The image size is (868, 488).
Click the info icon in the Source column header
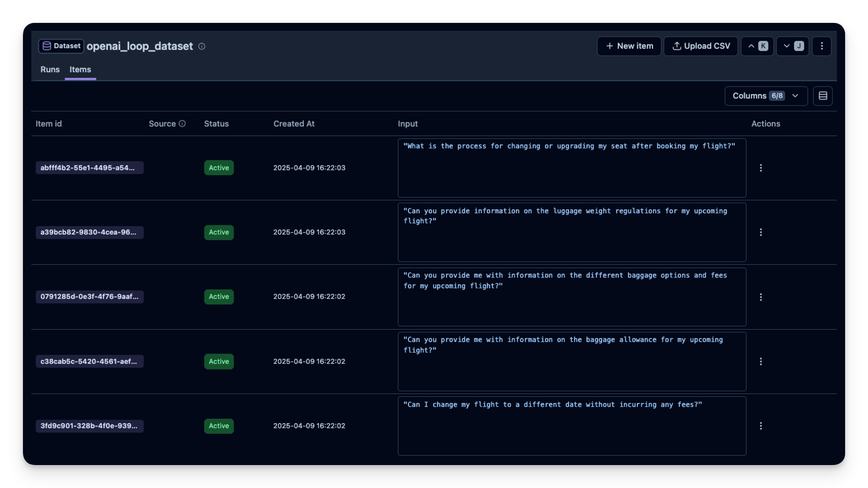point(181,123)
